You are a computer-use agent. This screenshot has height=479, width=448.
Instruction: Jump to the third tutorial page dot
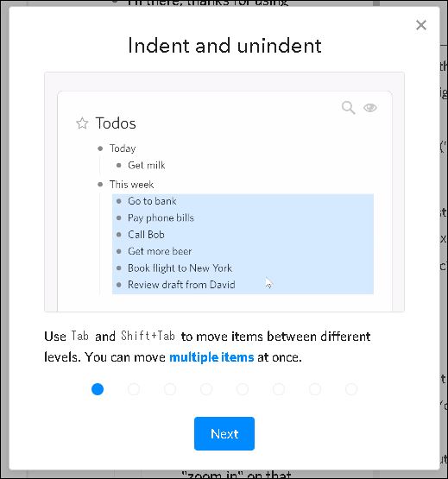click(170, 389)
